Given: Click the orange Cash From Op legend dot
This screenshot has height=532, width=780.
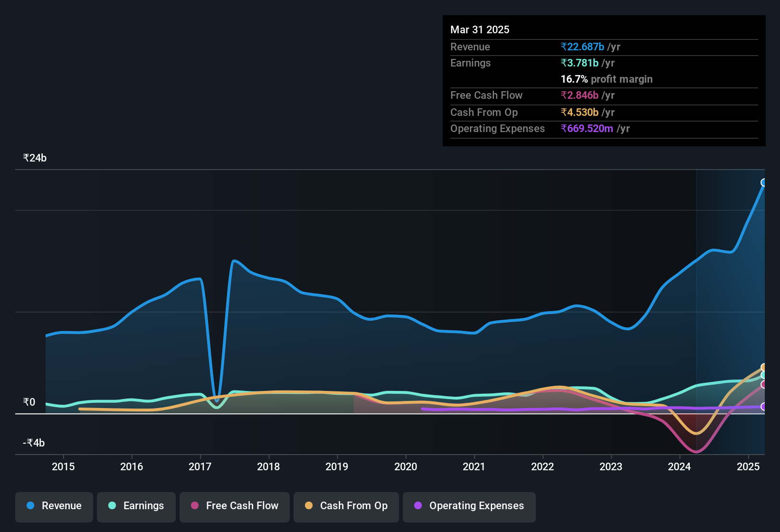Looking at the screenshot, I should point(309,505).
